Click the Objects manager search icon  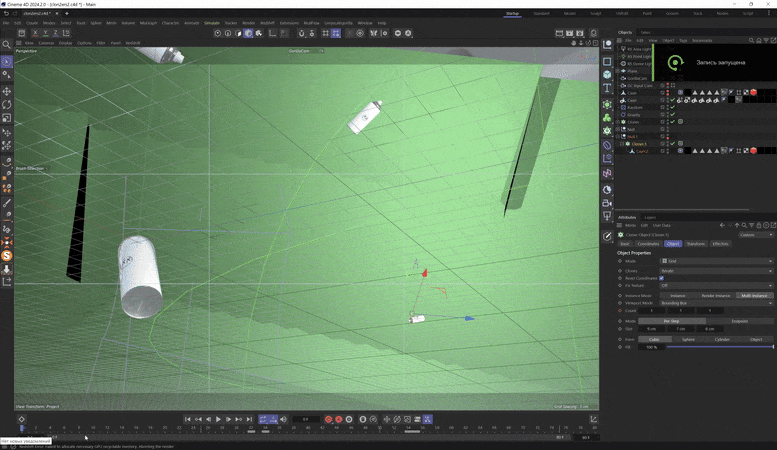(x=751, y=40)
